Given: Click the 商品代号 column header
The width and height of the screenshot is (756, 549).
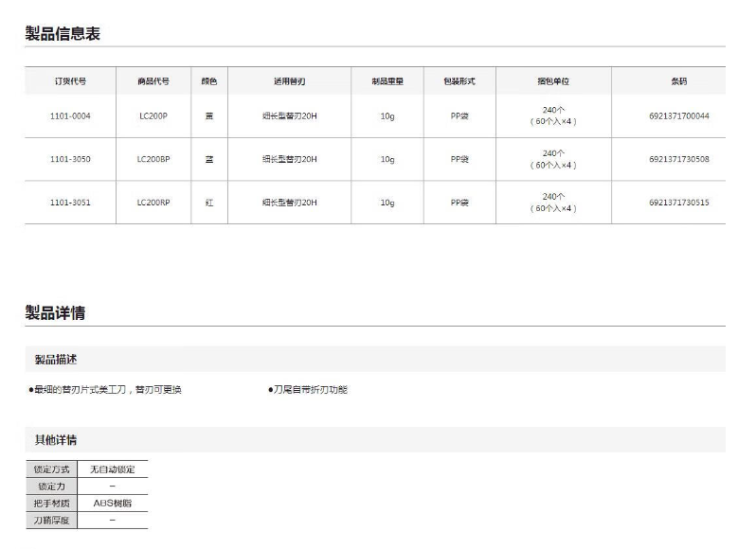Looking at the screenshot, I should pyautogui.click(x=153, y=81).
